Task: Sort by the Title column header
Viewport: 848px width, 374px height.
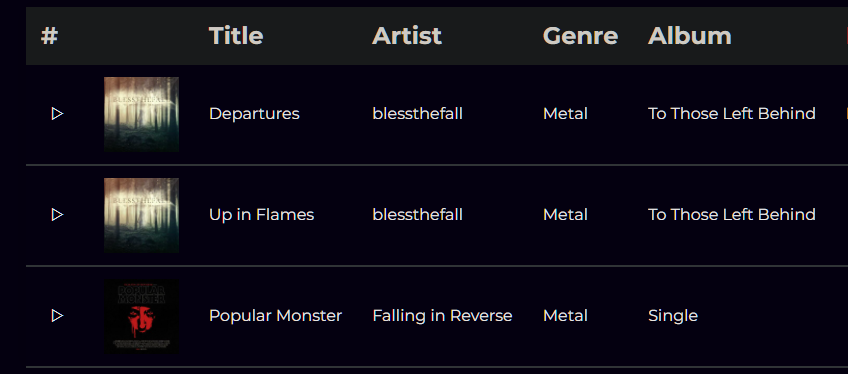Action: (x=236, y=36)
